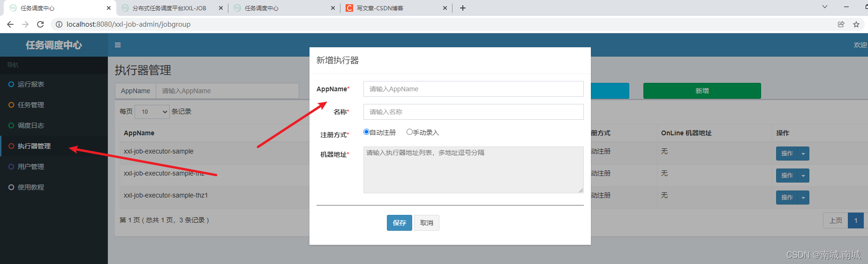Click the browser forward arrow
Viewport: 868px width, 264px height.
pyautogui.click(x=25, y=24)
